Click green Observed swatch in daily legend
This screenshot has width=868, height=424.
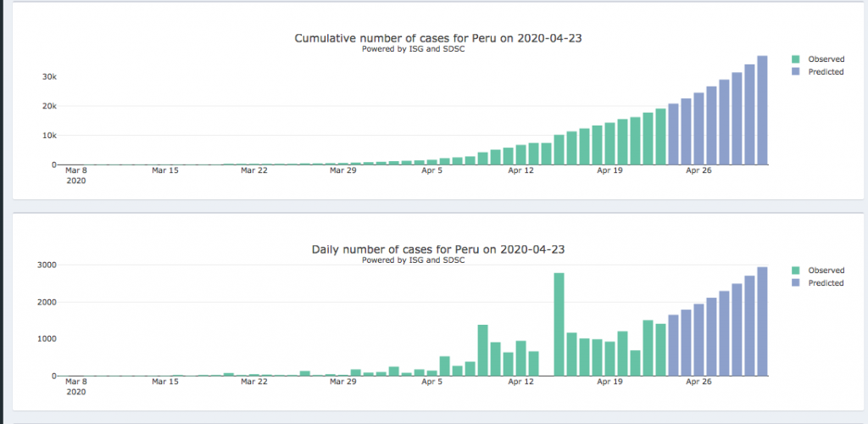tap(796, 271)
